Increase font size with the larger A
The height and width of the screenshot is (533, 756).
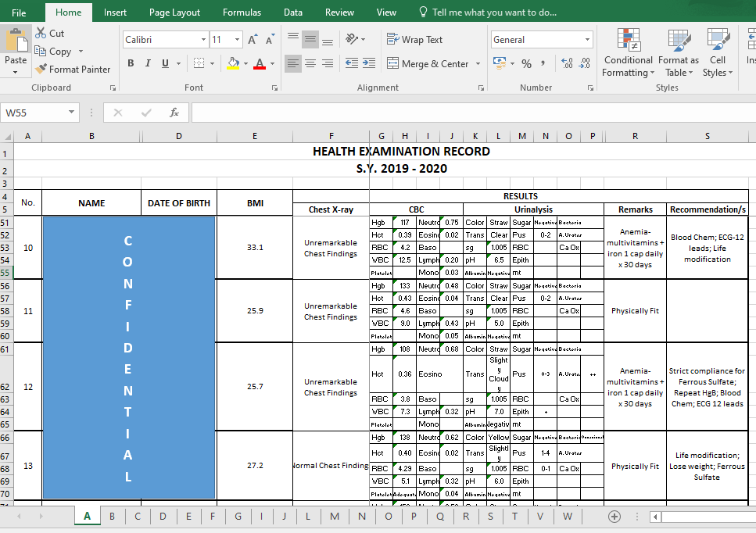point(253,40)
